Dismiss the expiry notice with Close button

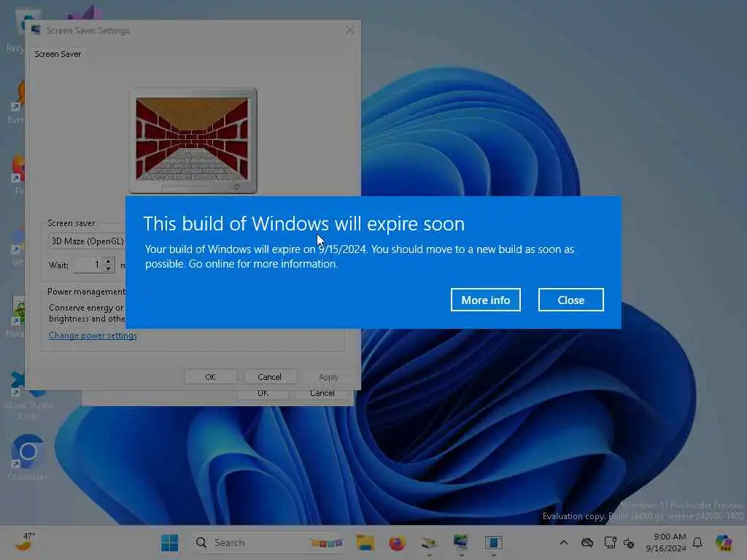click(x=570, y=300)
